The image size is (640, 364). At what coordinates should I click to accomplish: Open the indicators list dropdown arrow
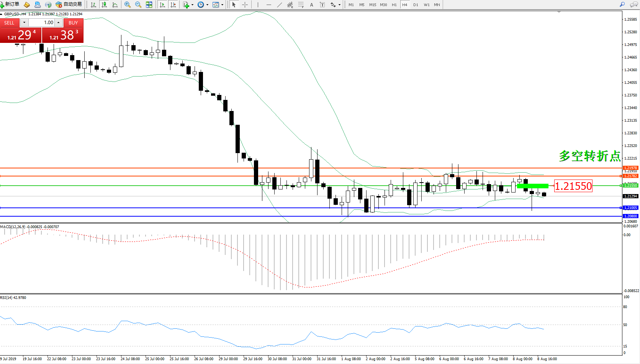(192, 5)
